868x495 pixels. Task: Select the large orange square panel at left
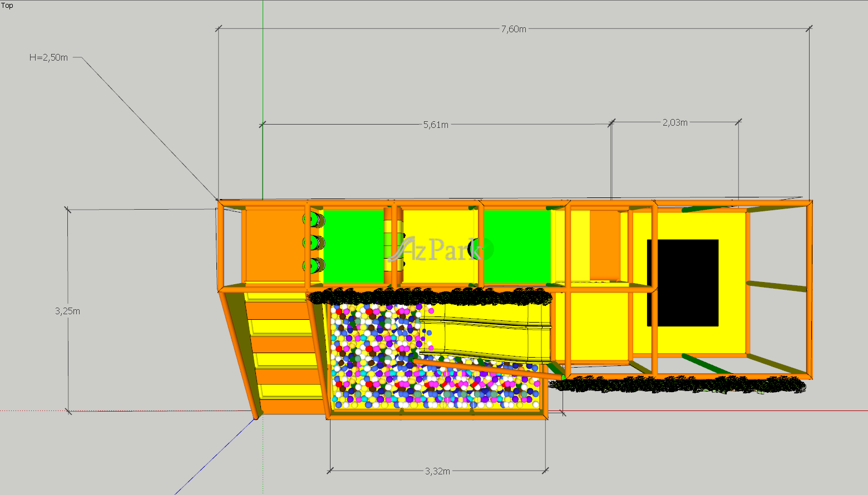coord(273,245)
